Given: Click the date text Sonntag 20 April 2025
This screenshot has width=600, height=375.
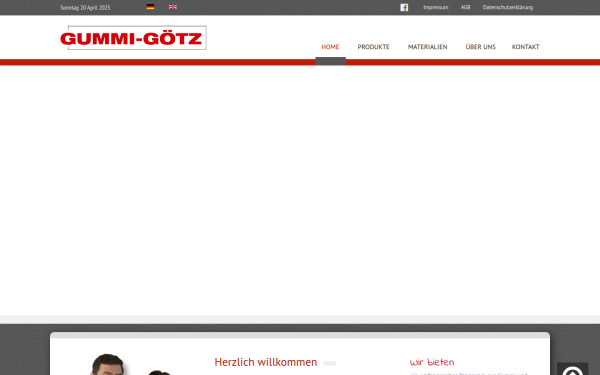Looking at the screenshot, I should pos(85,8).
